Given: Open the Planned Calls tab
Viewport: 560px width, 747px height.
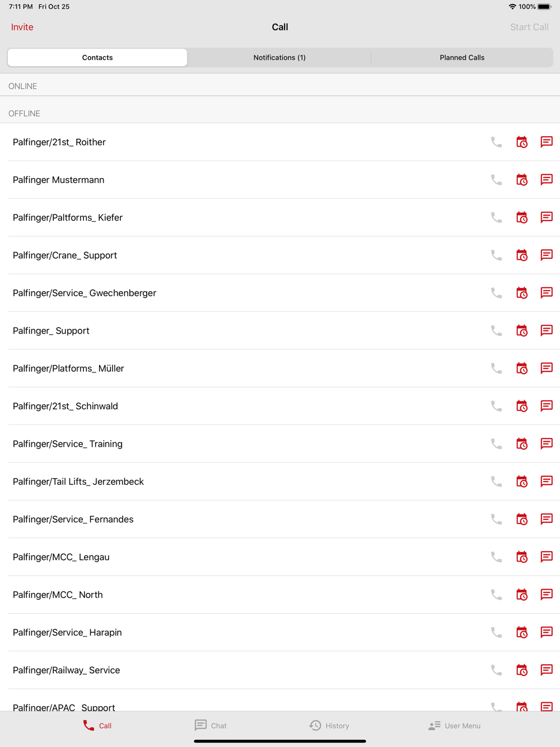Looking at the screenshot, I should tap(462, 58).
